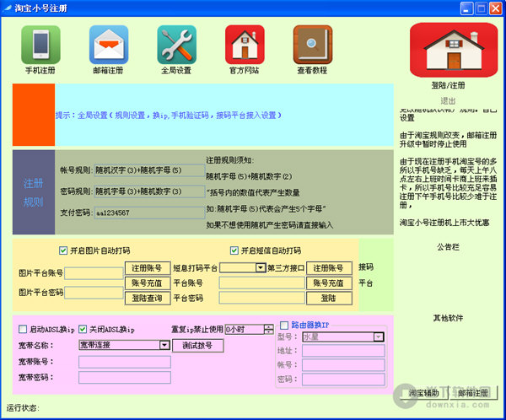This screenshot has width=506, height=420.
Task: Click SMS 平台密码 input field
Action: pyautogui.click(x=262, y=298)
